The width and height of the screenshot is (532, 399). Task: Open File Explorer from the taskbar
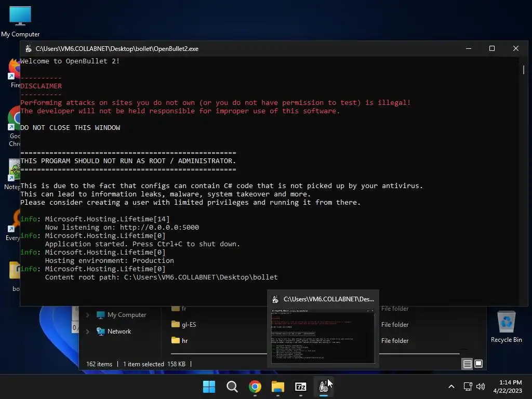278,387
